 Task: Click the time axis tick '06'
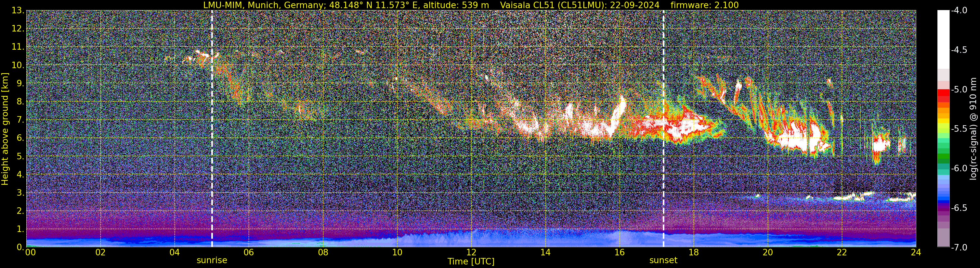(248, 252)
